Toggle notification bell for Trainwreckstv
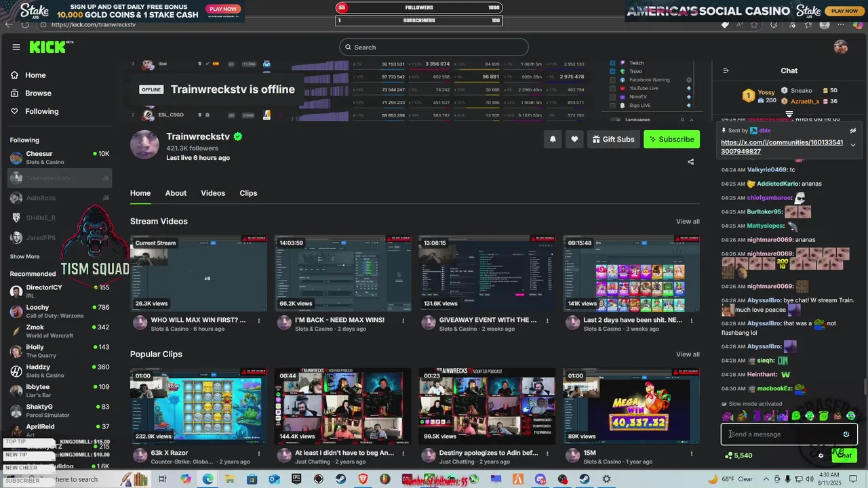This screenshot has height=488, width=868. (x=553, y=139)
